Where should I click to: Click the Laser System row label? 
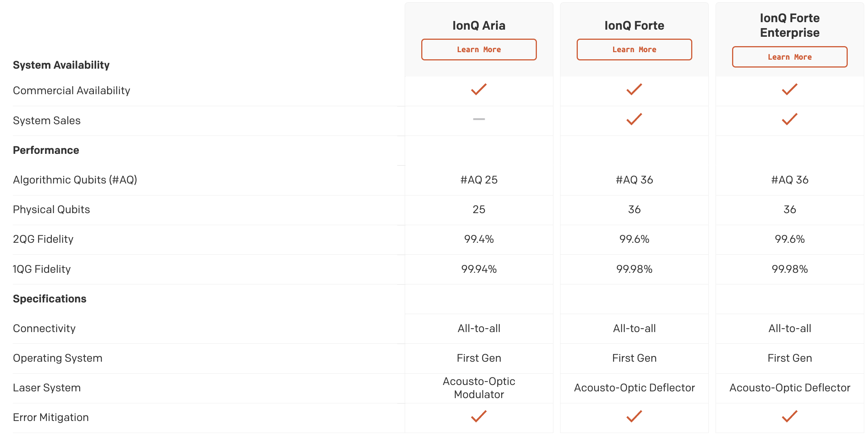click(x=47, y=388)
